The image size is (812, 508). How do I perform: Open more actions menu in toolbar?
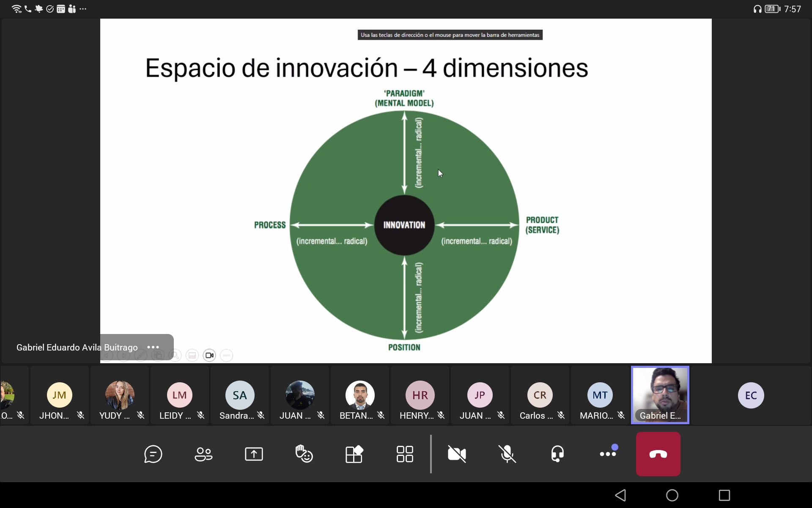[608, 454]
